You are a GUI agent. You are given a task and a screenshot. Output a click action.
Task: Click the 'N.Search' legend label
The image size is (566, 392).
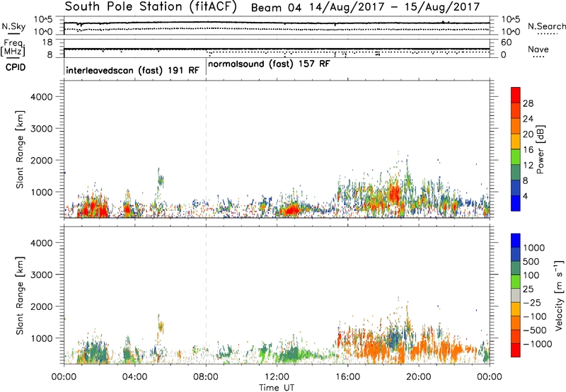(x=546, y=26)
